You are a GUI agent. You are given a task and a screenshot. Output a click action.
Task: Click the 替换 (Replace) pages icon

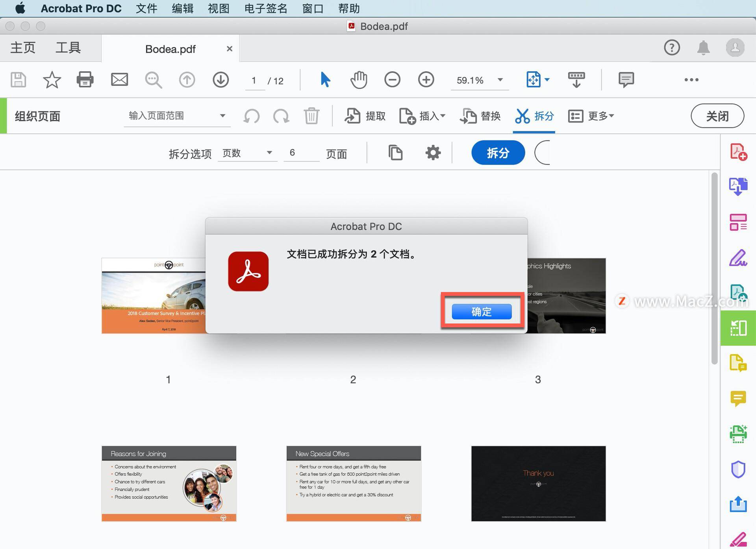(x=480, y=116)
